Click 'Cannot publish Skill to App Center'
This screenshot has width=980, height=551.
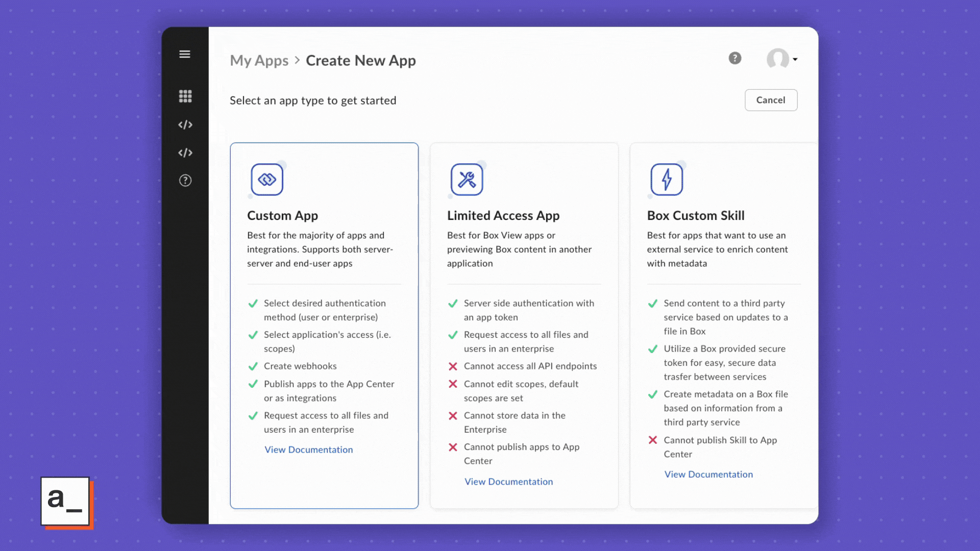click(x=720, y=447)
